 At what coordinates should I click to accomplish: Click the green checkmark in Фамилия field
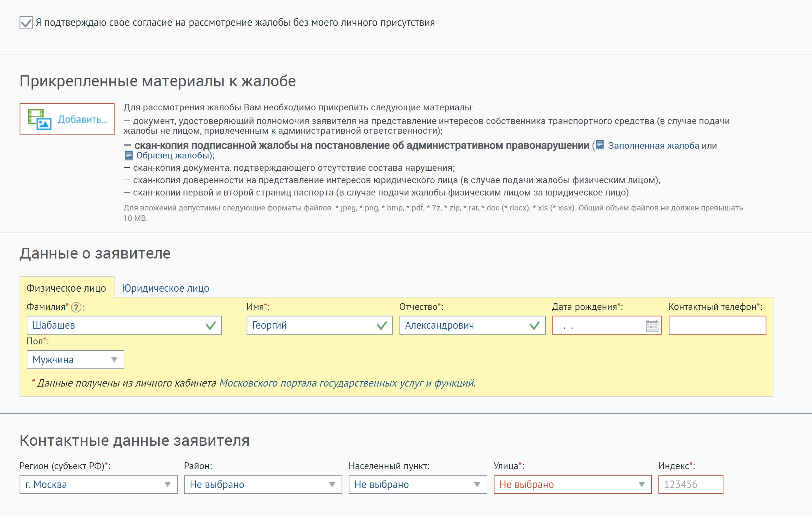pos(211,325)
